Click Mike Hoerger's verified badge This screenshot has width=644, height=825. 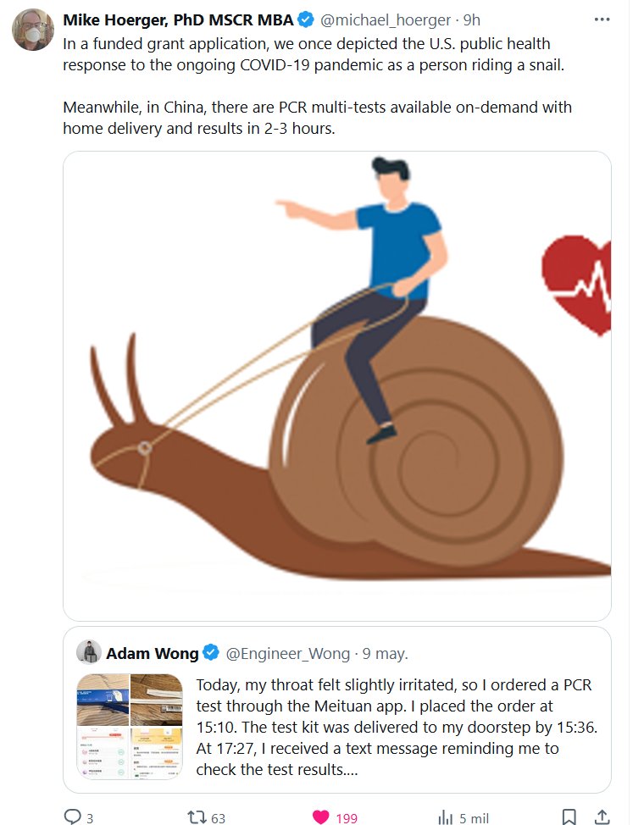click(x=306, y=20)
